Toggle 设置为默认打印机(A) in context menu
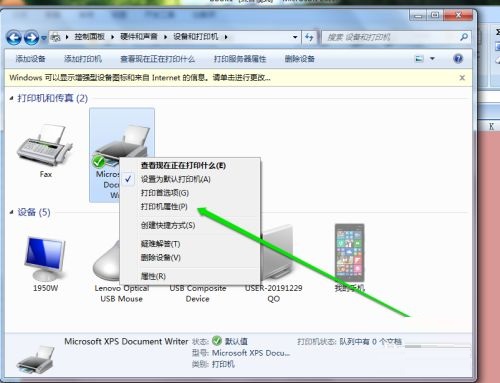The image size is (500, 383). 176,179
